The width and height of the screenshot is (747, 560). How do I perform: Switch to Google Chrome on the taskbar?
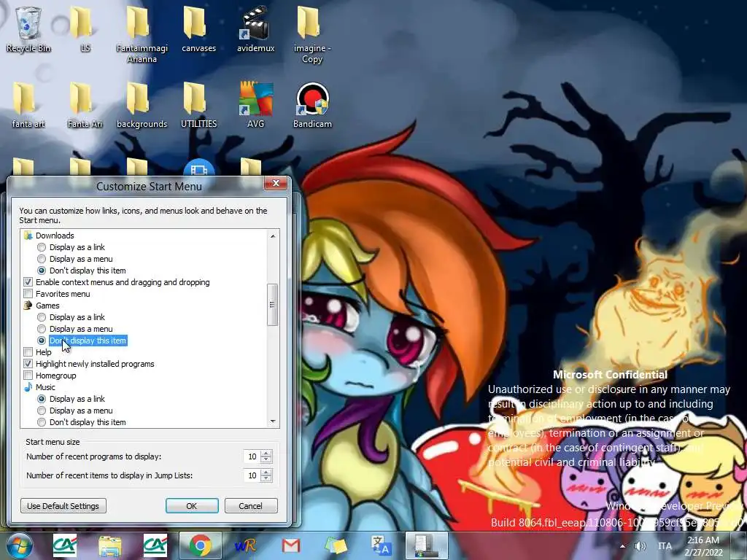[201, 545]
